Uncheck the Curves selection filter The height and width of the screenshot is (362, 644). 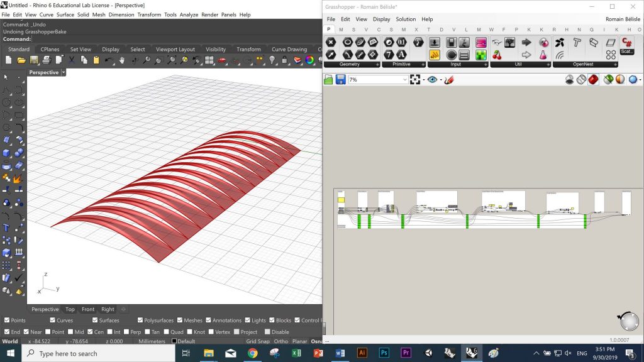52,321
